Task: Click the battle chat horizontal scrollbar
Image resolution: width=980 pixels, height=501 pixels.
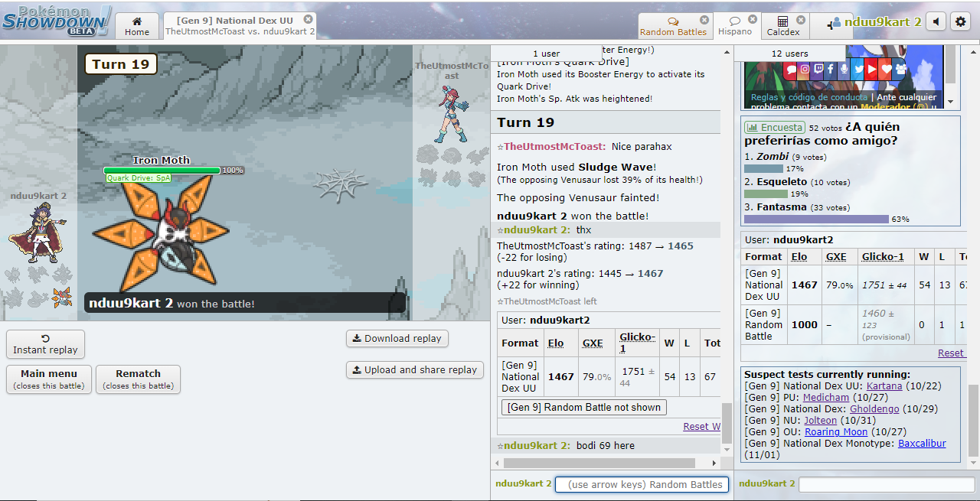Action: (599, 464)
